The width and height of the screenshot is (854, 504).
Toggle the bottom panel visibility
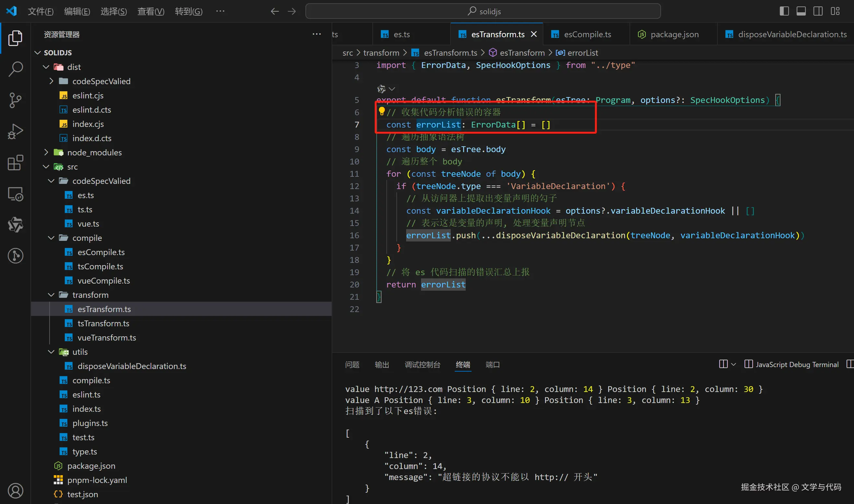click(x=801, y=11)
